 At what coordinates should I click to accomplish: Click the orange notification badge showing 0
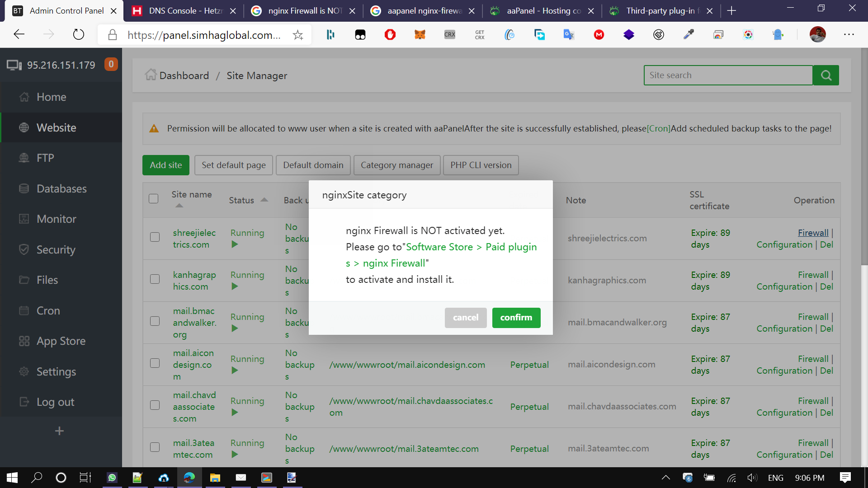click(111, 64)
